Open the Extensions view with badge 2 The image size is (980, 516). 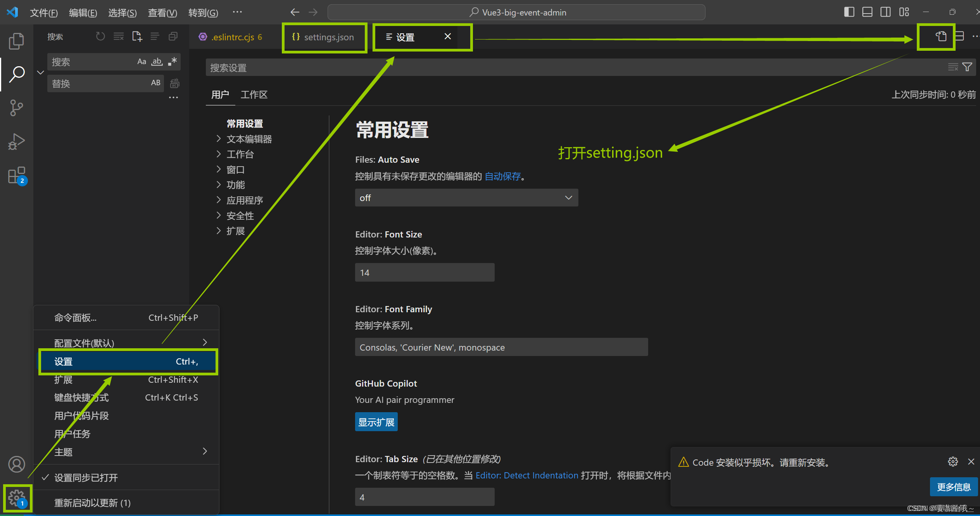tap(16, 175)
